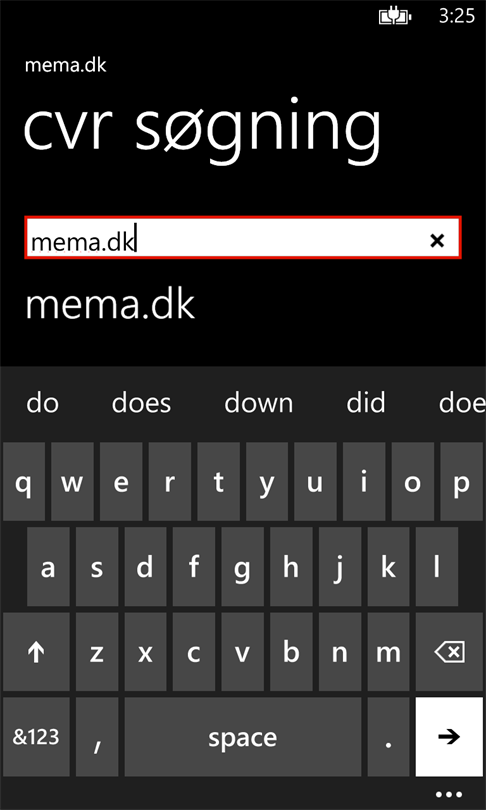Choose the "do" word suggestion
Image resolution: width=486 pixels, height=810 pixels.
(x=42, y=403)
